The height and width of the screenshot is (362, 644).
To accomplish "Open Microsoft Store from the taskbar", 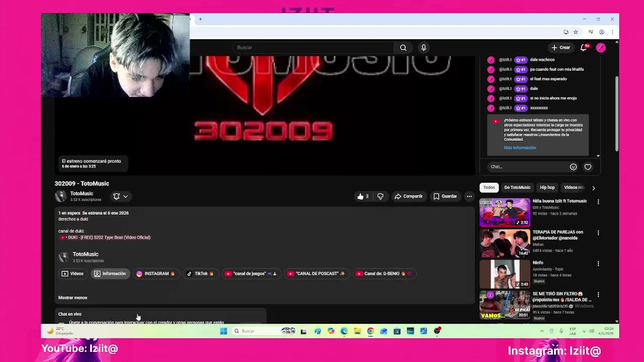I will click(x=397, y=331).
